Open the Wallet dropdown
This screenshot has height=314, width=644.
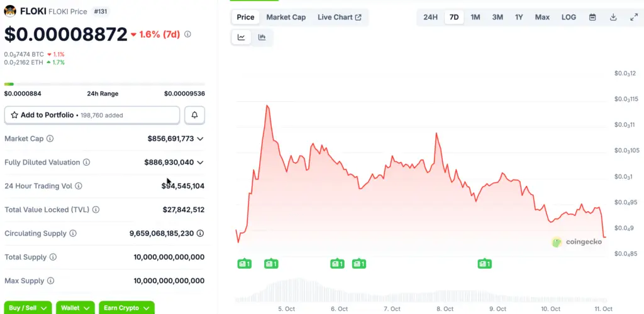pos(75,308)
